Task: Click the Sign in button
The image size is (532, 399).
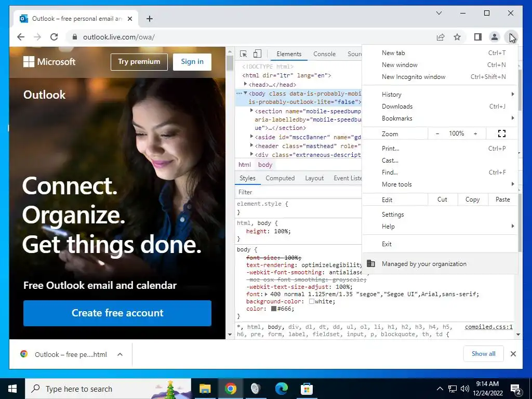Action: pos(192,62)
